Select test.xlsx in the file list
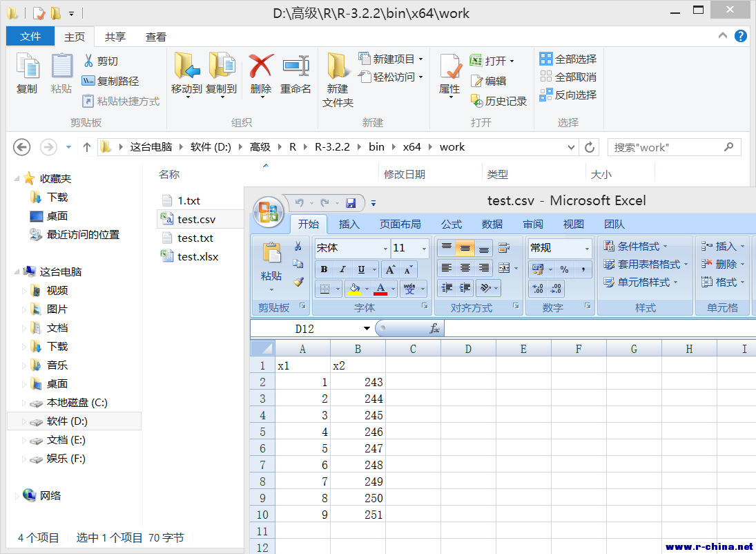This screenshot has width=756, height=554. point(197,257)
